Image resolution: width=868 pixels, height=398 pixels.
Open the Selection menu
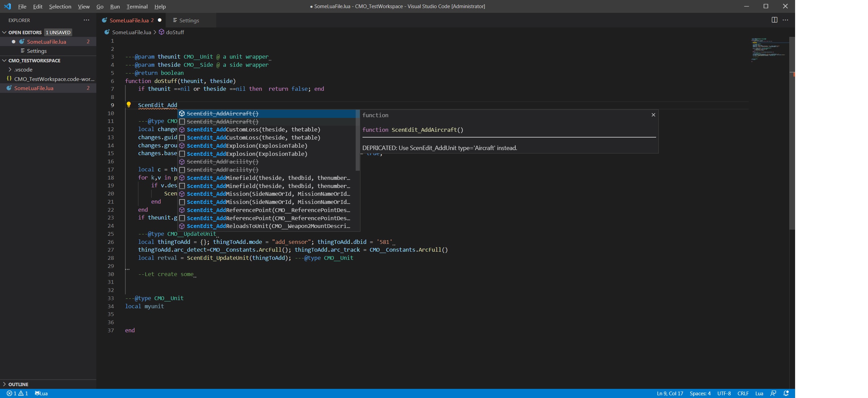coord(60,6)
